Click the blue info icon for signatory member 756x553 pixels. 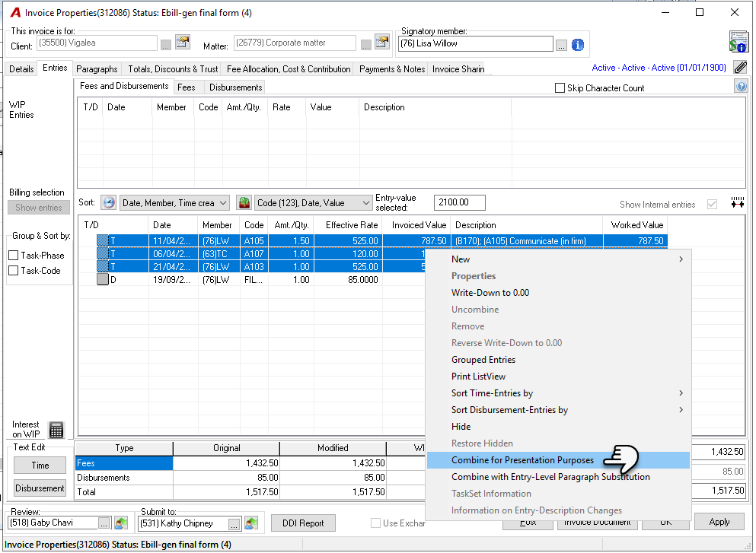point(578,45)
